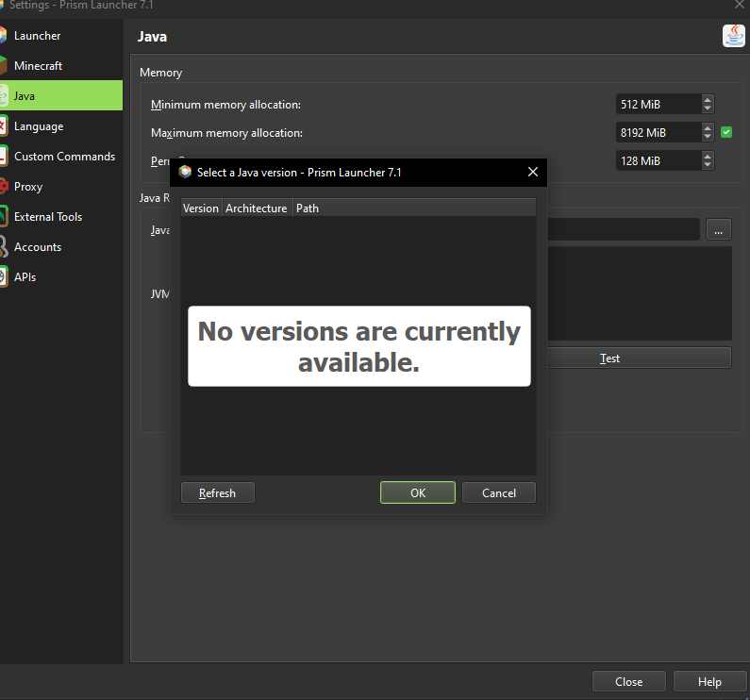Open the Minecraft settings page
The height and width of the screenshot is (700, 750).
[x=60, y=66]
